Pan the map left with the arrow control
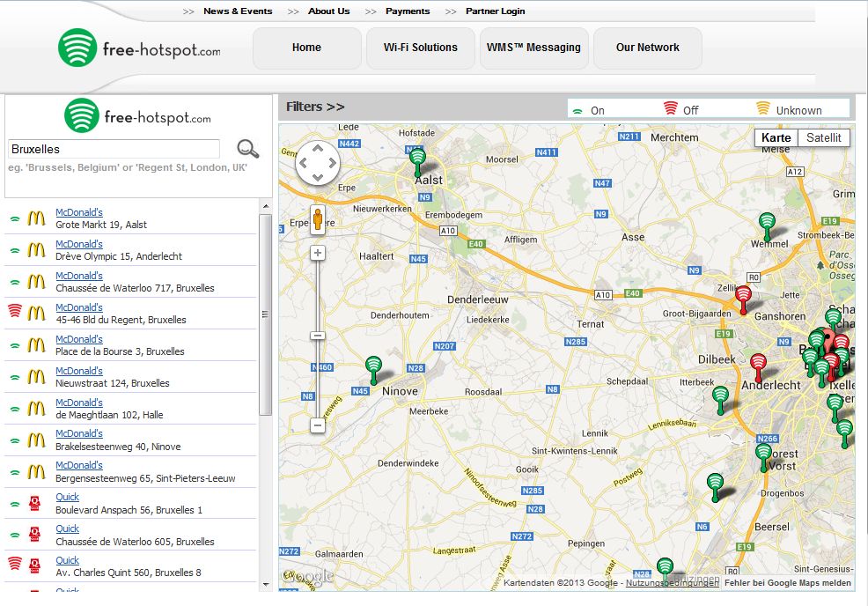868x606 pixels. 303,163
